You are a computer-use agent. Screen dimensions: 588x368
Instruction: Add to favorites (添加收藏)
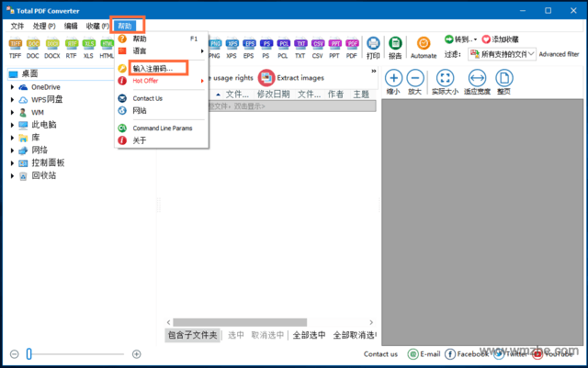click(500, 39)
